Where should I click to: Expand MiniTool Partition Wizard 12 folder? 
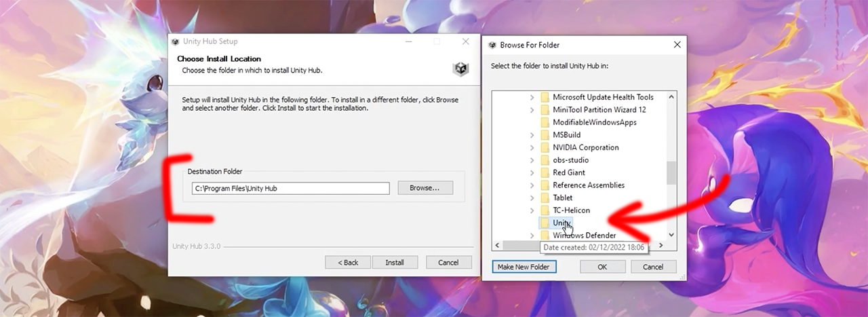click(x=532, y=109)
